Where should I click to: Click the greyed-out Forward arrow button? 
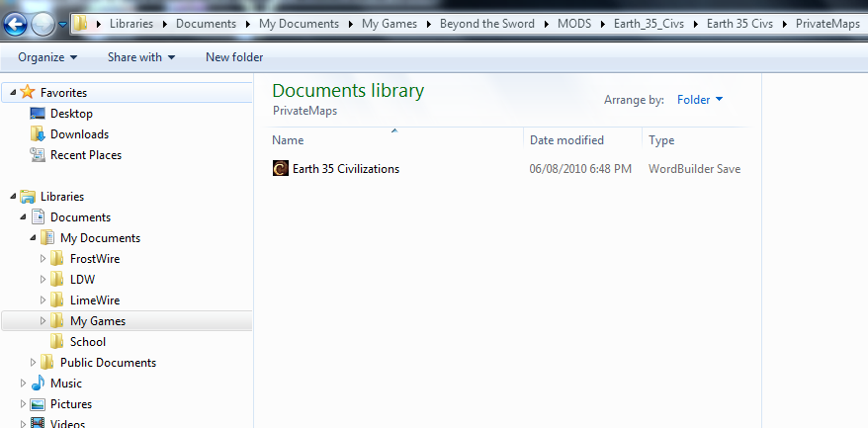(x=43, y=24)
